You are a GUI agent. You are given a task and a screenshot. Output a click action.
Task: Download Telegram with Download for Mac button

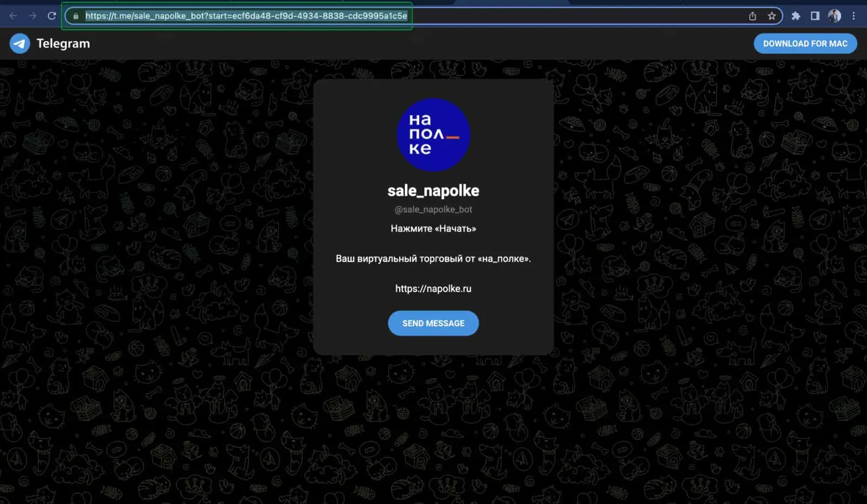[x=805, y=43]
